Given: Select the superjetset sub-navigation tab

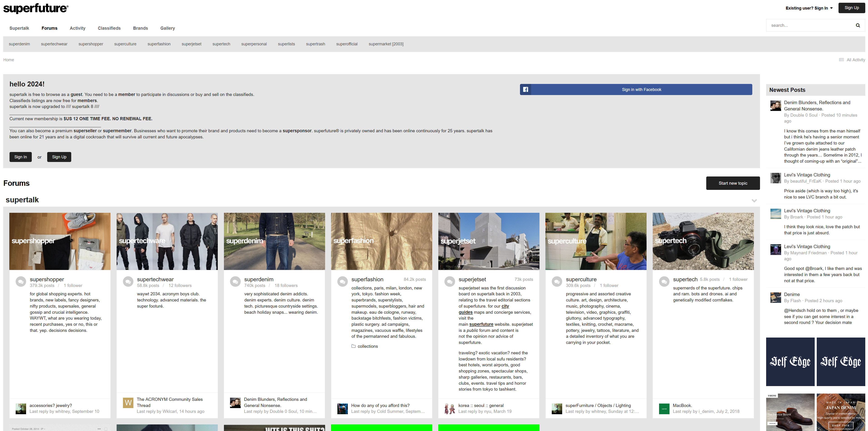Looking at the screenshot, I should tap(191, 44).
